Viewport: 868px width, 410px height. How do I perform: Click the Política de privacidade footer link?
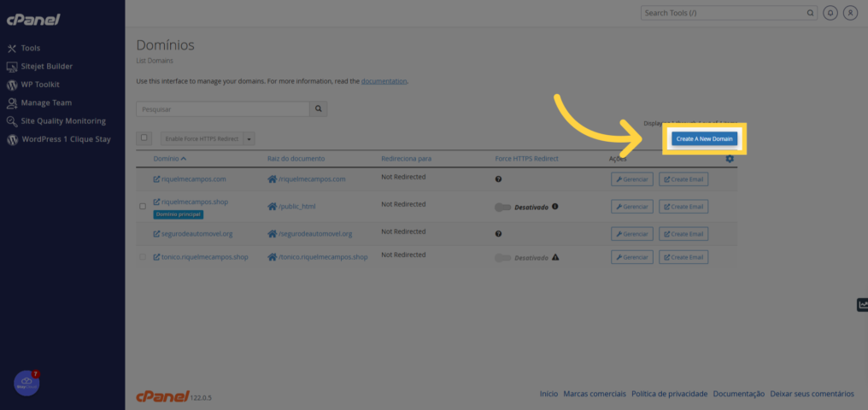(670, 394)
